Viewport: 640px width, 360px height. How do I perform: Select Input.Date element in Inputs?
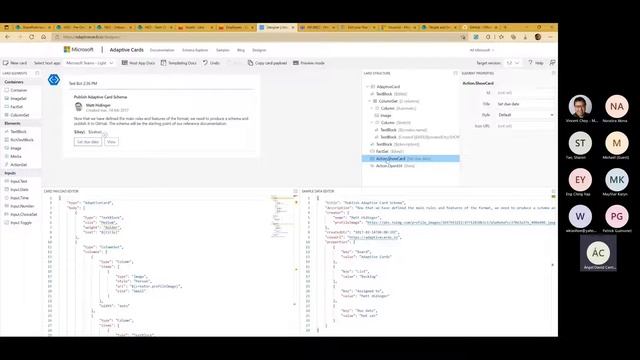tap(19, 189)
